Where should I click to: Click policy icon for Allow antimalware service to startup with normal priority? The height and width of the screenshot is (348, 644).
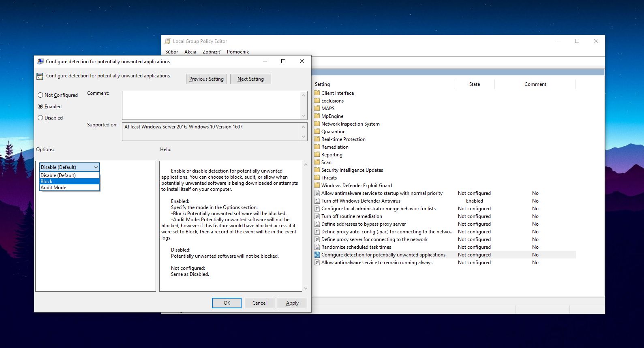click(x=317, y=193)
